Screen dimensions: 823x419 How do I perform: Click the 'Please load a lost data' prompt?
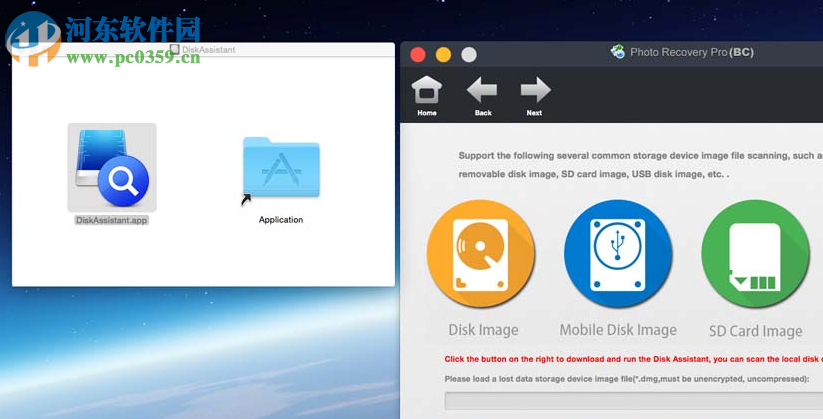pyautogui.click(x=627, y=379)
